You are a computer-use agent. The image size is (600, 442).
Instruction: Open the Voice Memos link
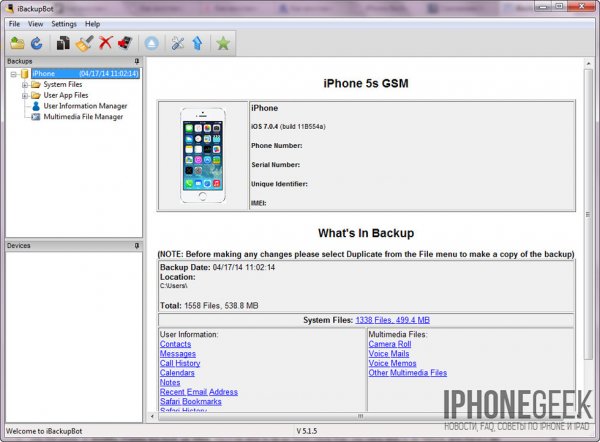click(x=392, y=363)
